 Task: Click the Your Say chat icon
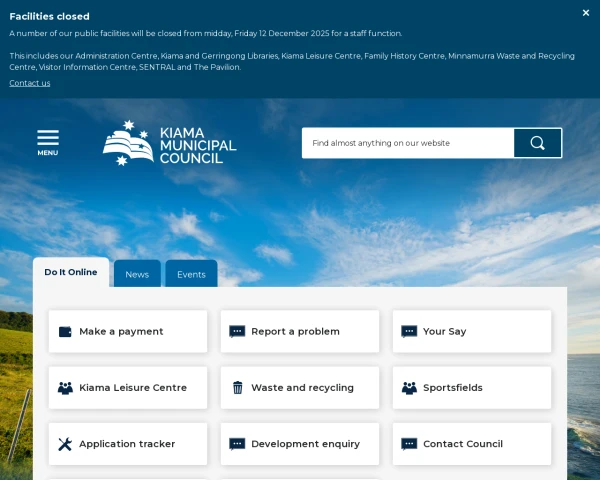coord(409,332)
